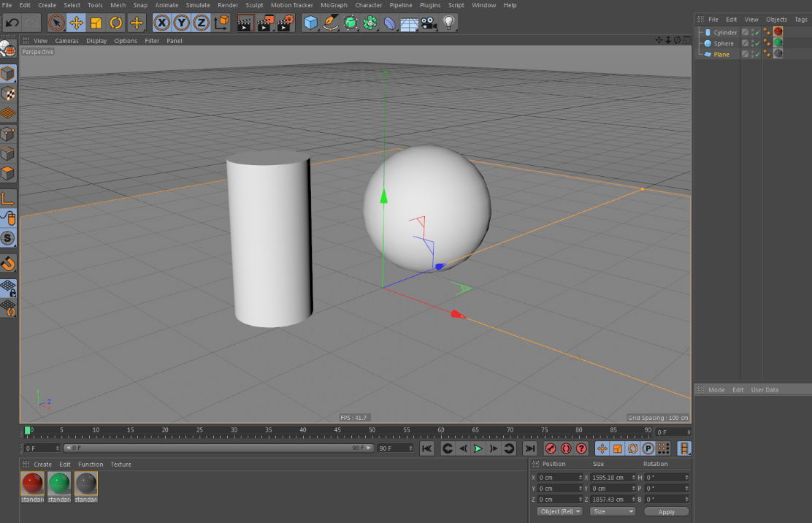Select the Move tool

click(76, 23)
